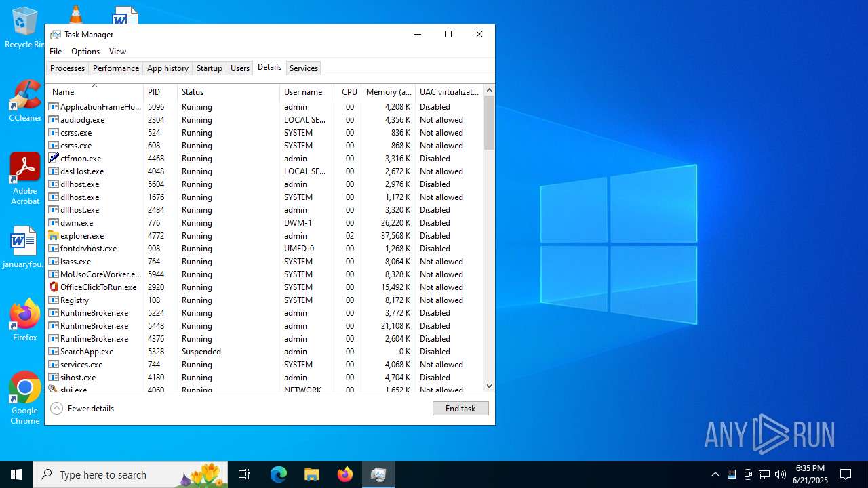
Task: Click the taskbar search box
Action: point(130,474)
